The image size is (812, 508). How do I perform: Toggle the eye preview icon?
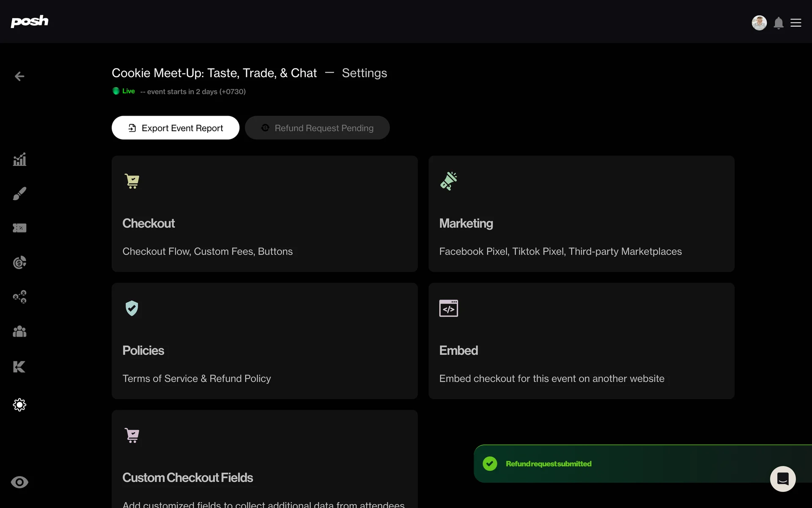(19, 482)
